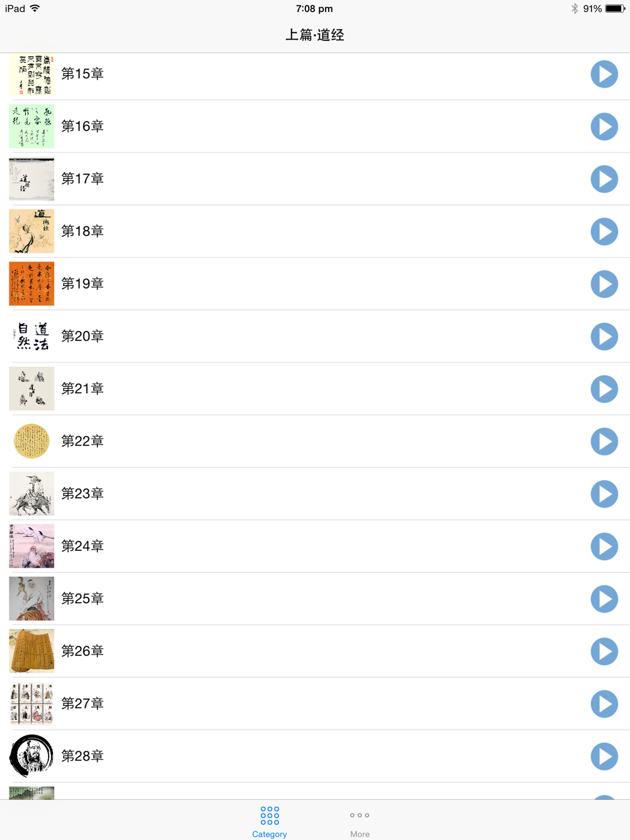The image size is (630, 840).
Task: Open the 第28章 circular portrait thumbnail
Action: (31, 756)
